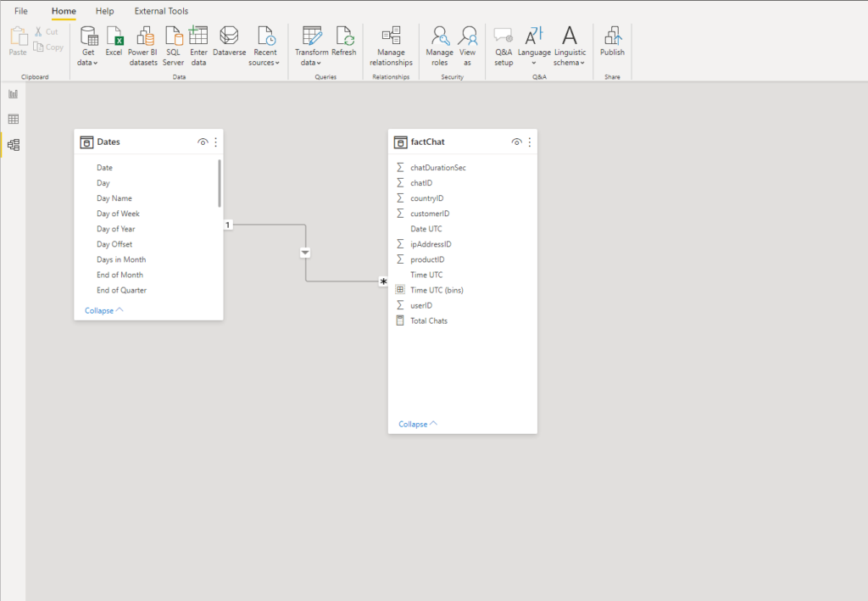
Task: Click the one-side relationship marker
Action: (x=227, y=225)
